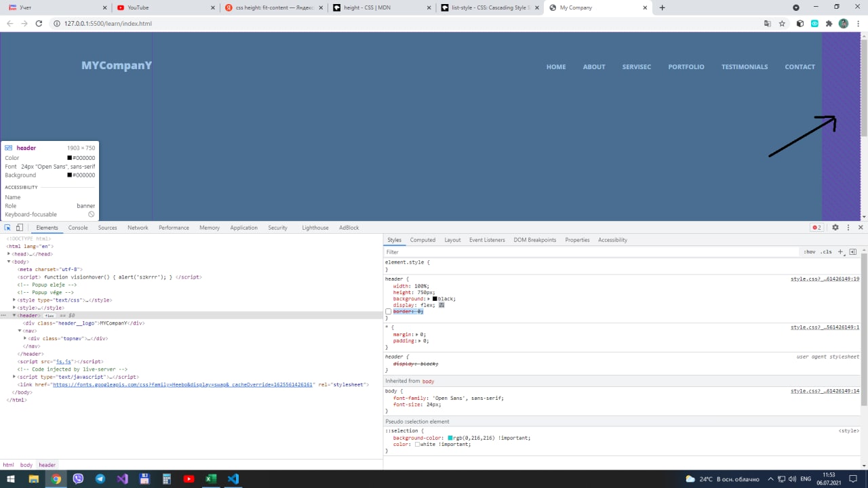Switch to the Computed styles tab

[x=422, y=240]
